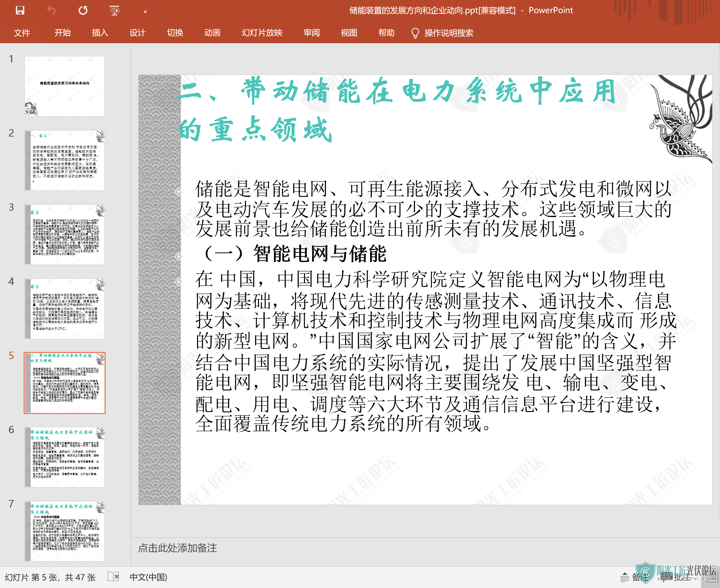Screen dimensions: 720x588
Task: Click the paragraph starting 在 中国，中国电力科学研究院
Action: 436,351
